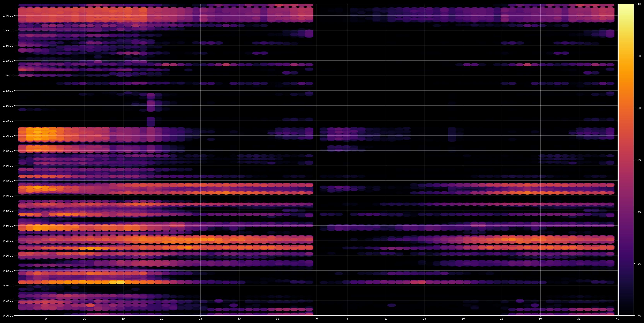This screenshot has width=644, height=323.
Task: Click x-axis tick 15 under the right heatmap
Action: point(425,319)
